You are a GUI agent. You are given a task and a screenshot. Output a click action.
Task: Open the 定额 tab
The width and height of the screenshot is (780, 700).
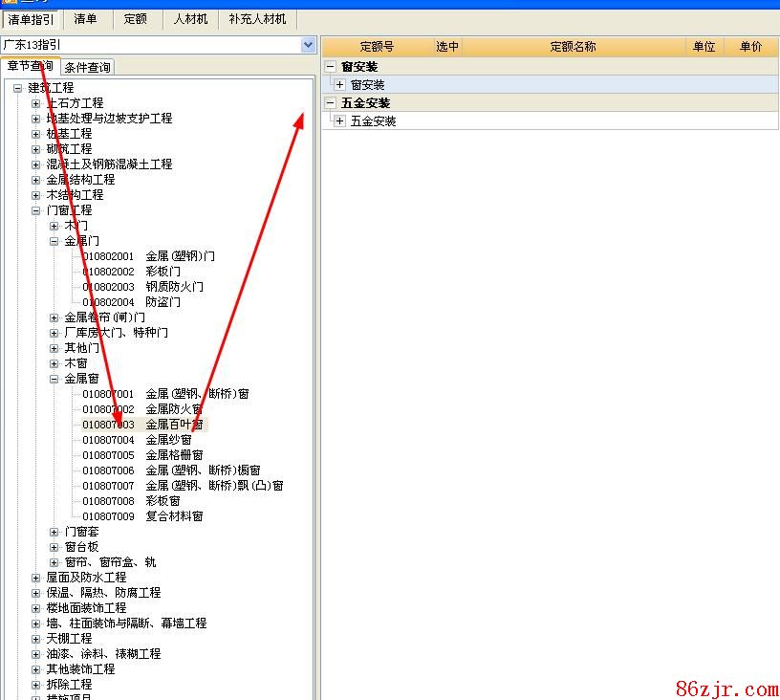point(135,19)
